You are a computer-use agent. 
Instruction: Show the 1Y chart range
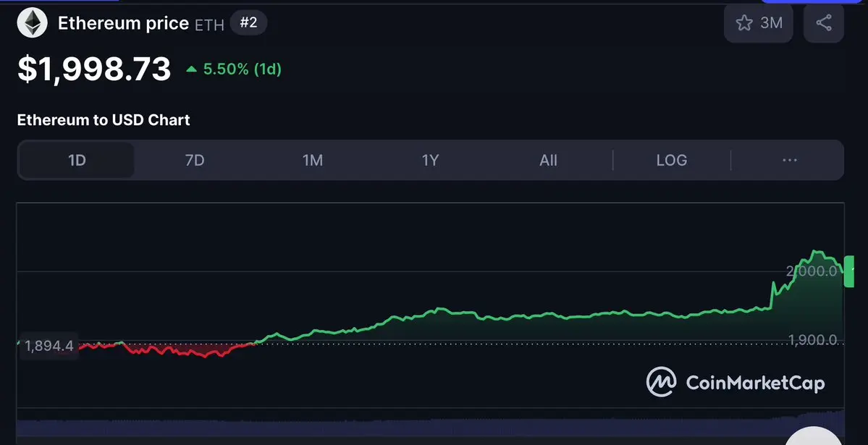(x=430, y=161)
